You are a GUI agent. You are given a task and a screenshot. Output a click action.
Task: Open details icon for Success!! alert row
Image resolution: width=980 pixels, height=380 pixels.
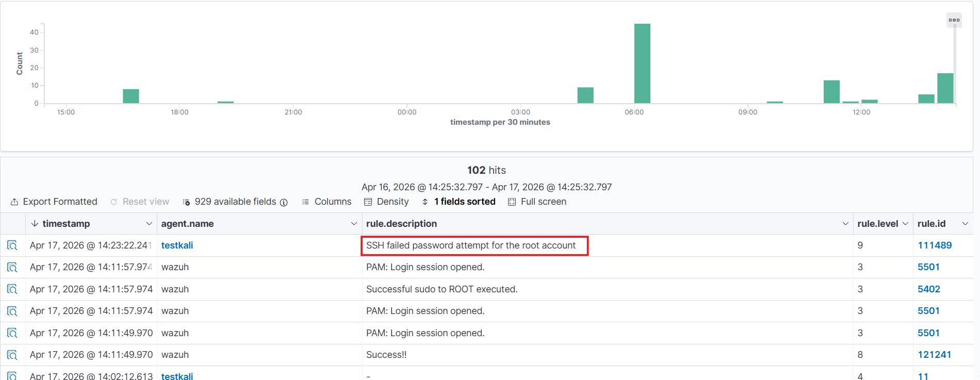(x=12, y=355)
